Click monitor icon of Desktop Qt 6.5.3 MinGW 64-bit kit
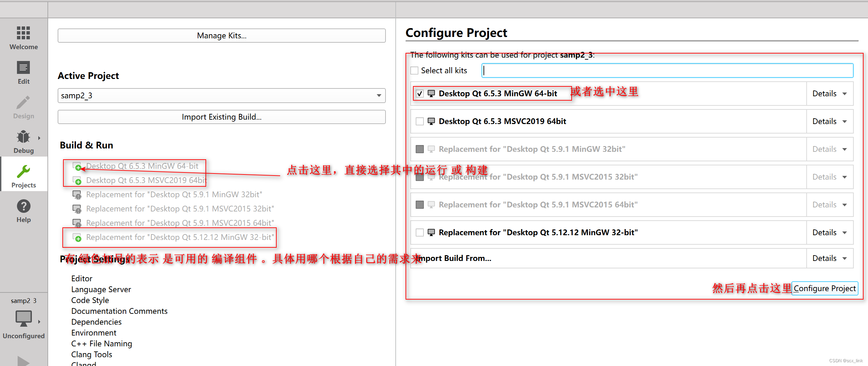This screenshot has height=366, width=868. [x=431, y=94]
